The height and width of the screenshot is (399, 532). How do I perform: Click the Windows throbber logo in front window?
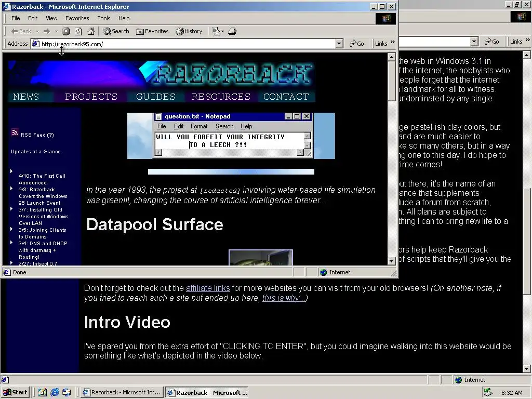[386, 18]
